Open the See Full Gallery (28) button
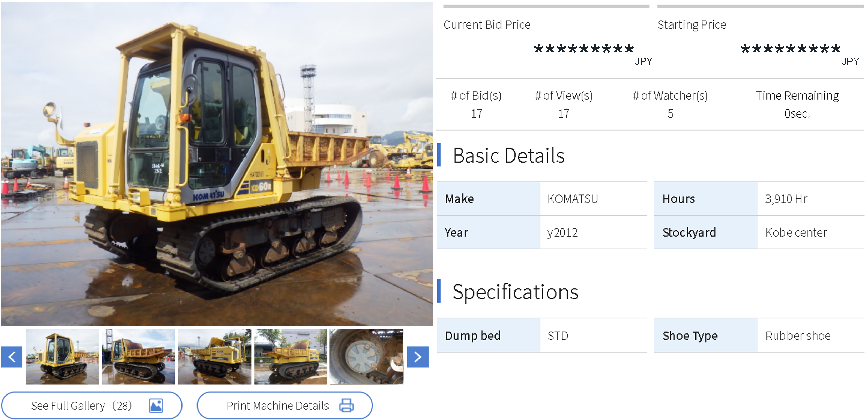This screenshot has height=420, width=868. click(92, 406)
